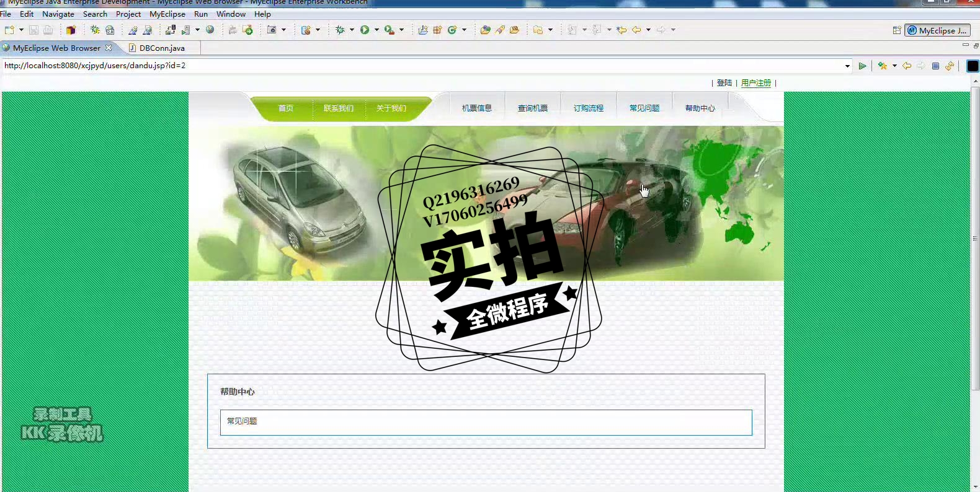Viewport: 980px width, 492px height.
Task: Click the grey Forward navigation arrow in toolbar
Action: coord(661,30)
